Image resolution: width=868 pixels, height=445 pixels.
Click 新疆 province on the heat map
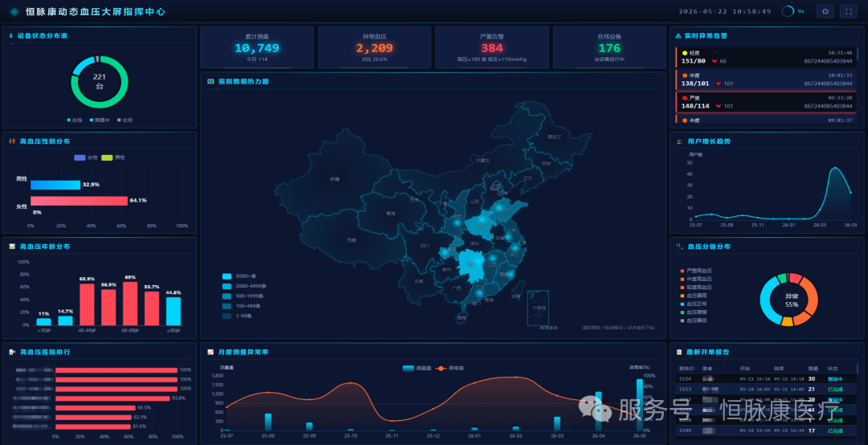click(x=334, y=179)
